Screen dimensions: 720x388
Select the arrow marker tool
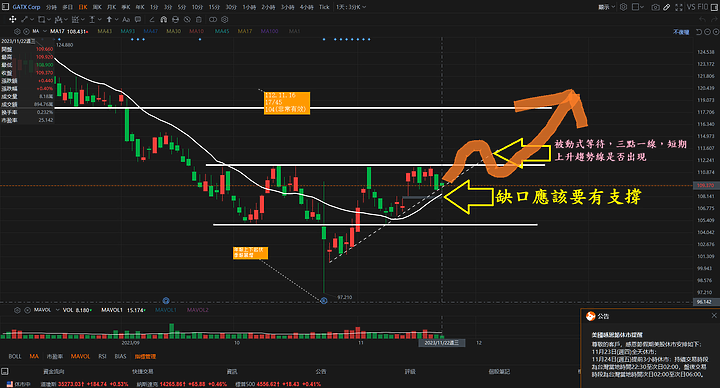(x=109, y=19)
